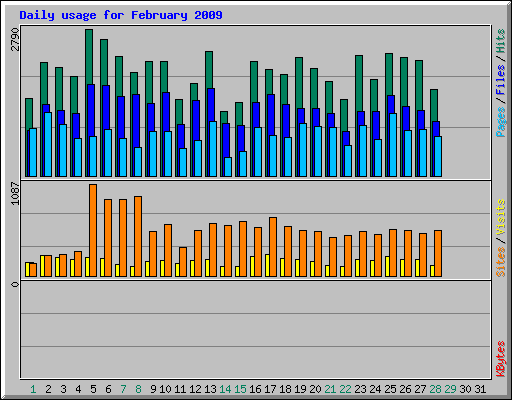Click day label '18' on the x-axis
Viewport: 512px width, 400px height.
click(x=285, y=389)
